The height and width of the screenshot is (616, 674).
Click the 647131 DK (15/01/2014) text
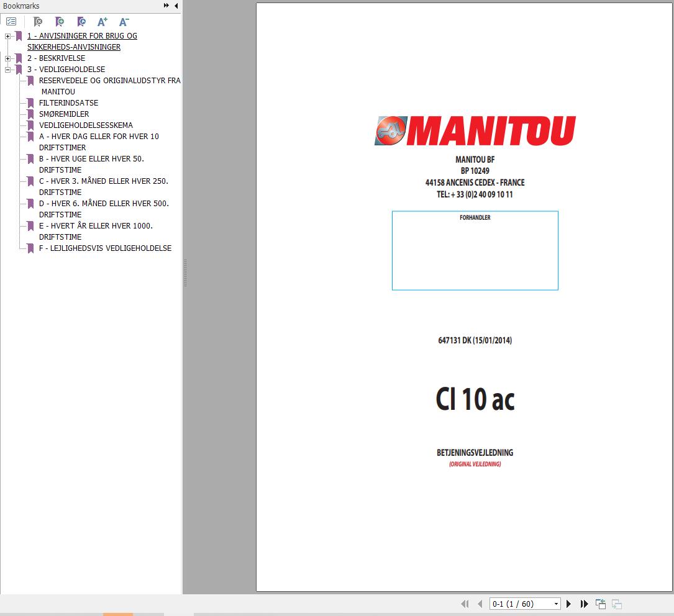(x=475, y=340)
